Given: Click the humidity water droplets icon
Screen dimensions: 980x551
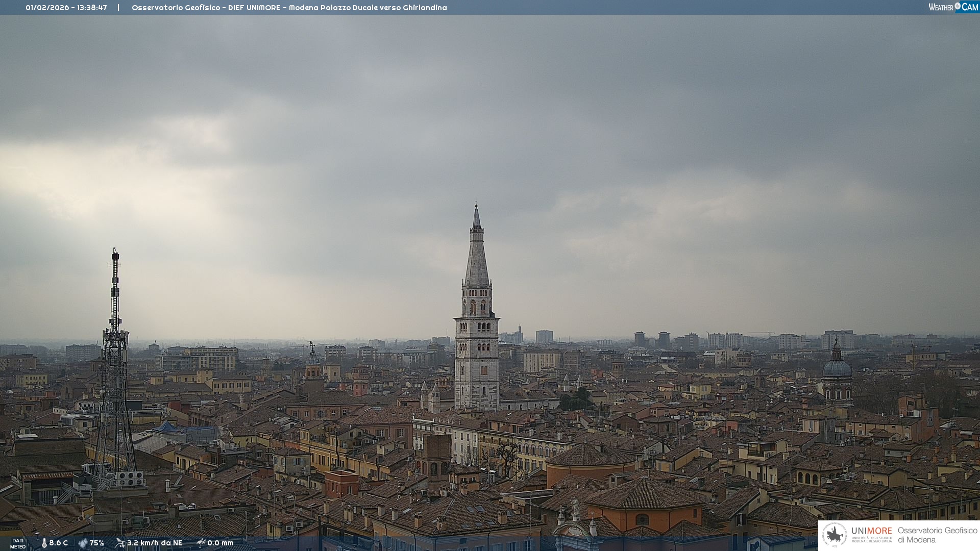Looking at the screenshot, I should pos(83,543).
